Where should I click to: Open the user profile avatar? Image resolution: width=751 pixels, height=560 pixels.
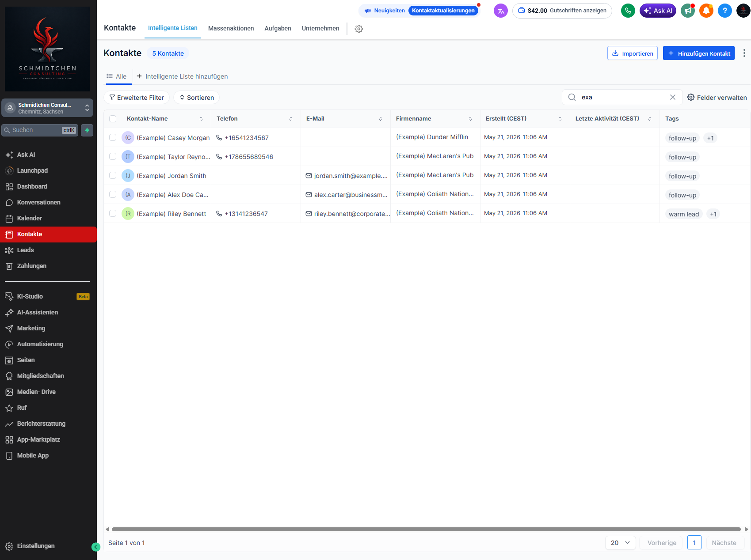pyautogui.click(x=743, y=11)
